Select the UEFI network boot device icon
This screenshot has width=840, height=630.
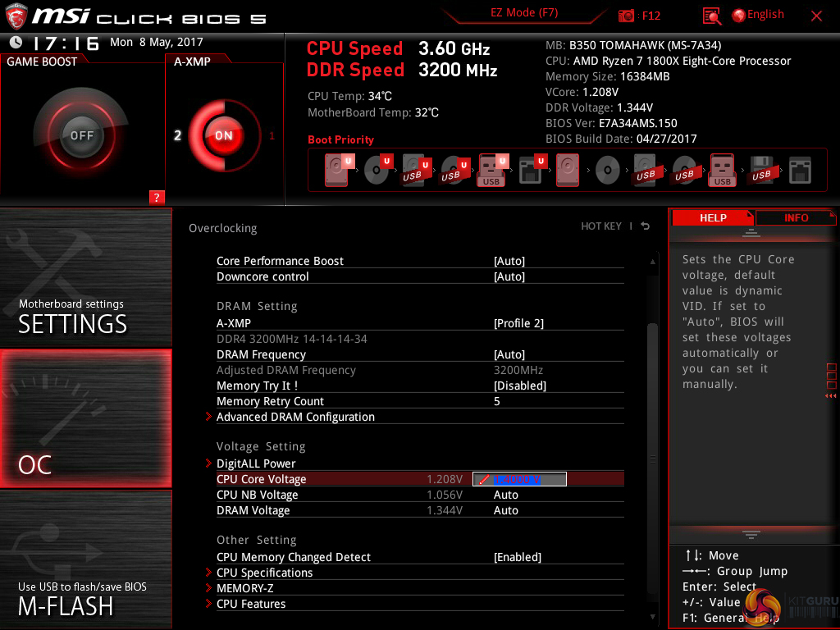pyautogui.click(x=532, y=170)
